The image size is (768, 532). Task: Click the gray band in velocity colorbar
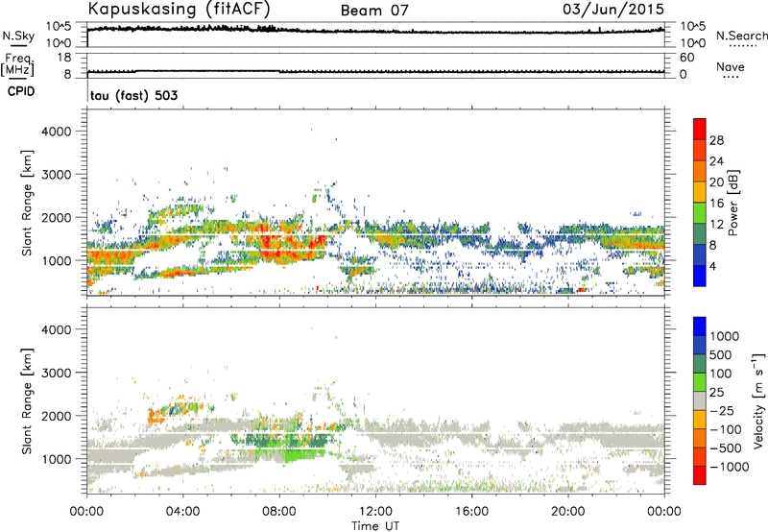700,401
